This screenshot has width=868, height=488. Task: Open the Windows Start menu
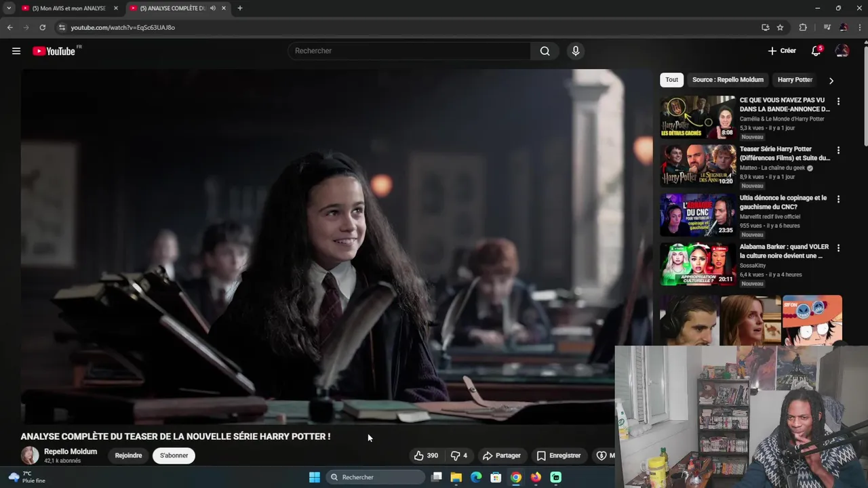315,477
